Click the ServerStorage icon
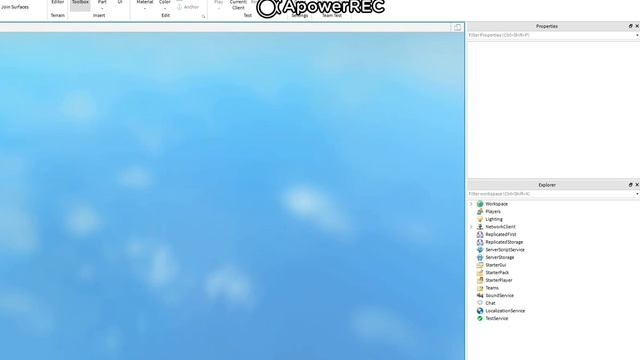The width and height of the screenshot is (640, 360). [x=480, y=257]
